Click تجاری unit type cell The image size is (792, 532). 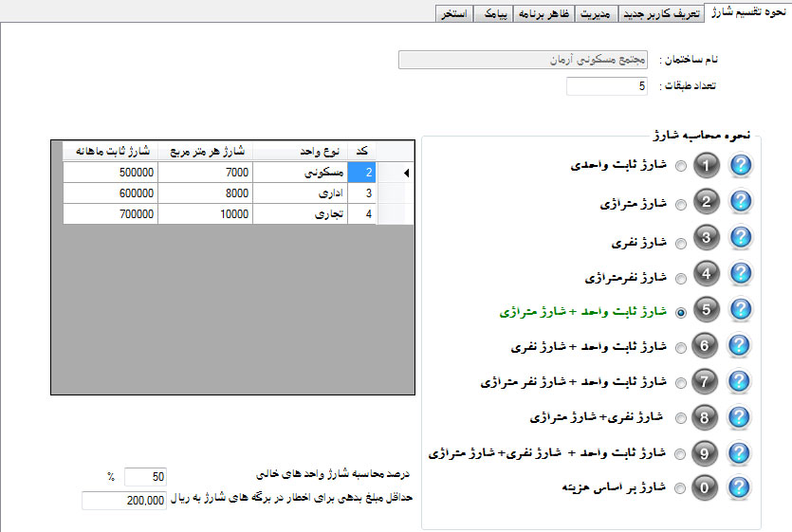pos(301,213)
